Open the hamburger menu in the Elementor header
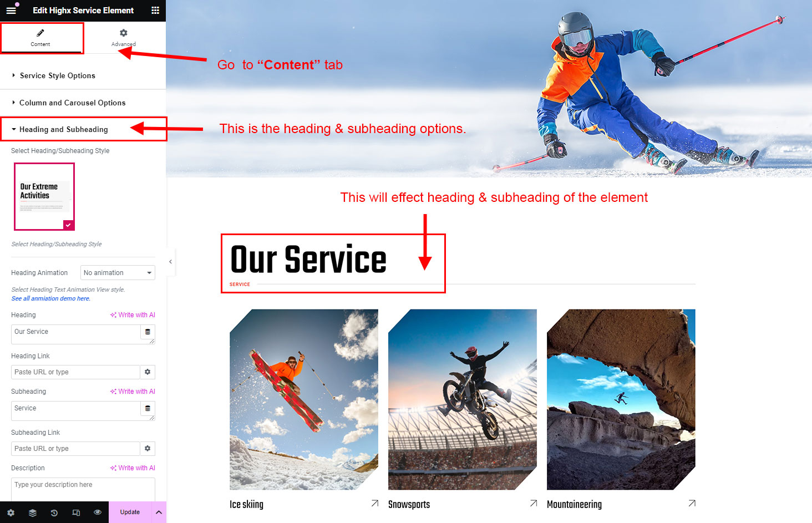Screen dimensions: 812x523 pos(11,11)
